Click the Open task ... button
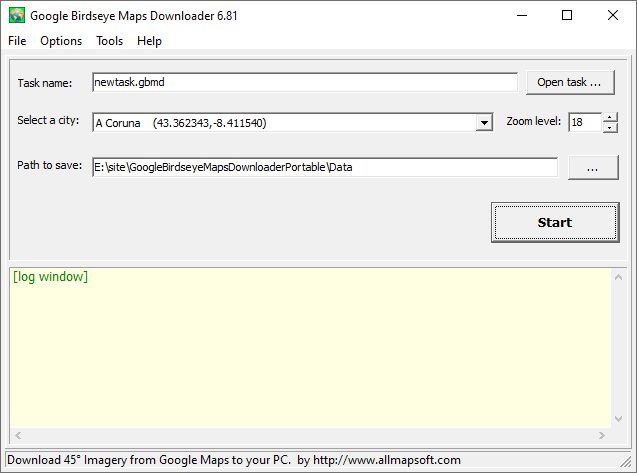Screen dimensions: 637x473 point(570,82)
